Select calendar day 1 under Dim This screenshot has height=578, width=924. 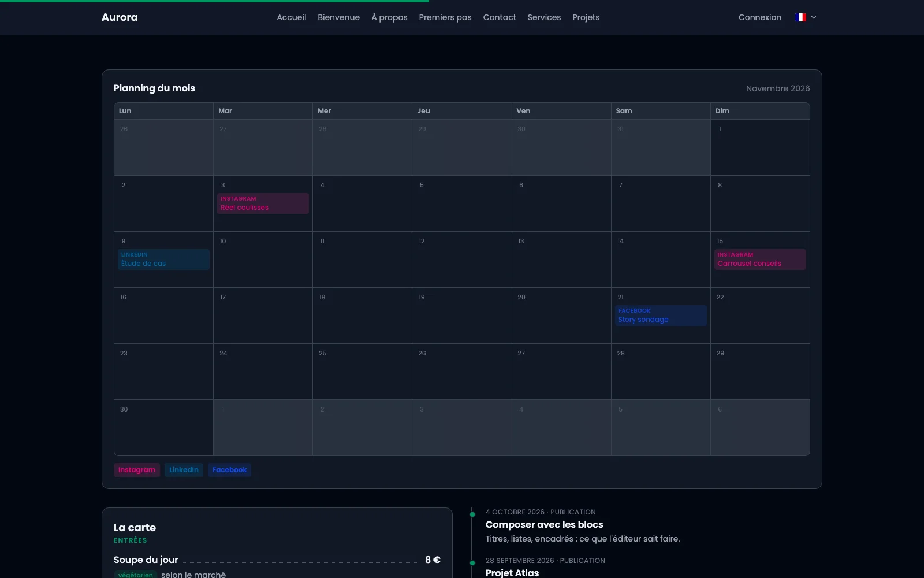pos(760,147)
